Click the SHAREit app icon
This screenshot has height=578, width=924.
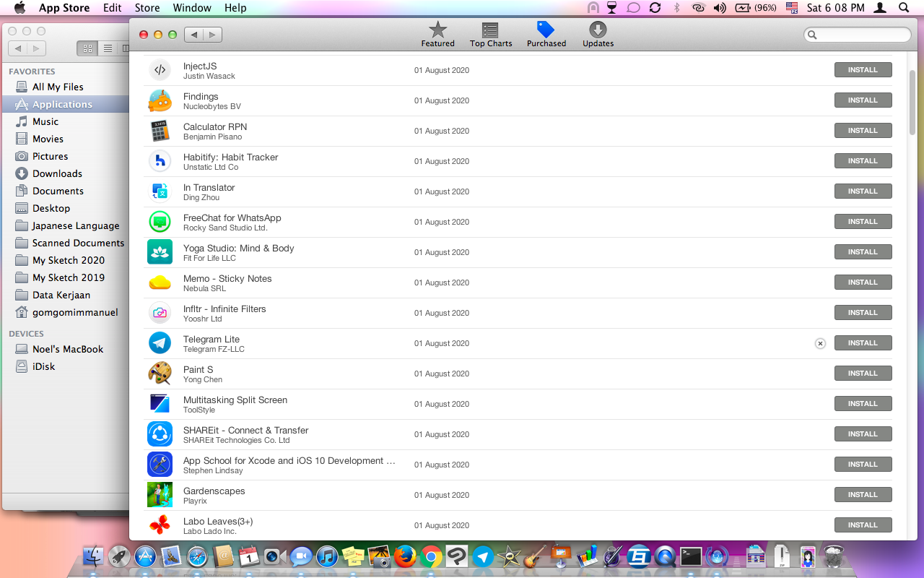pos(160,434)
